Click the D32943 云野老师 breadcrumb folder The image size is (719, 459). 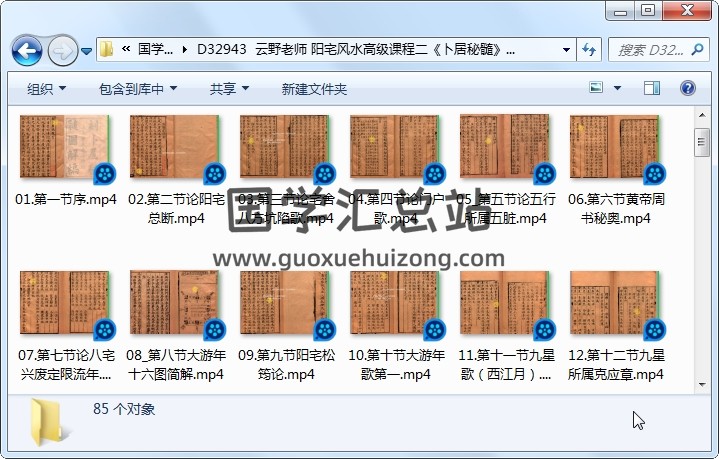(356, 49)
